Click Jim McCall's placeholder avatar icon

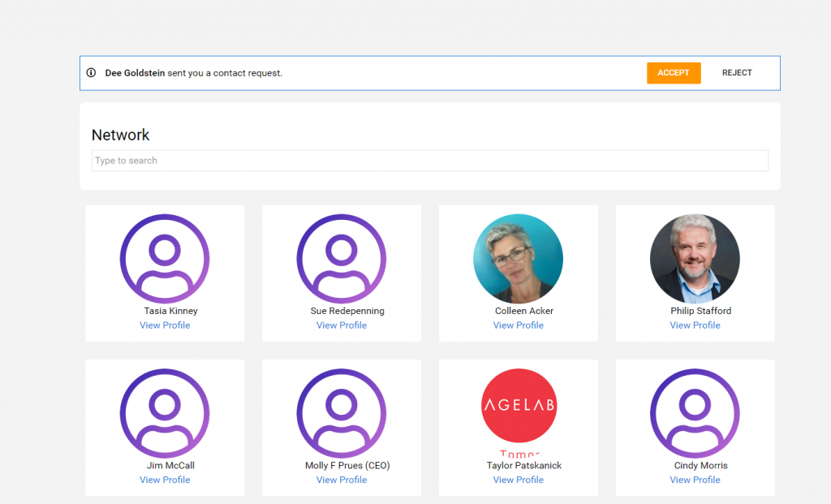(165, 413)
